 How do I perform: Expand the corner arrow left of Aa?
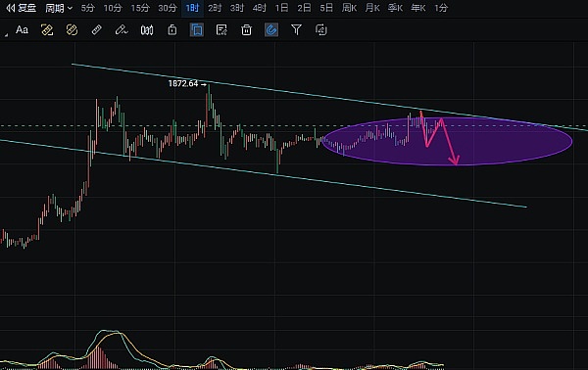pos(6,35)
